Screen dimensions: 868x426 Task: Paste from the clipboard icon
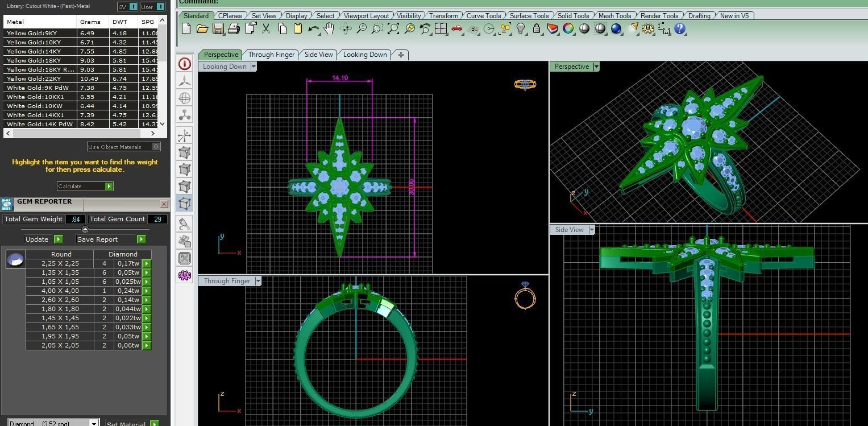[297, 28]
